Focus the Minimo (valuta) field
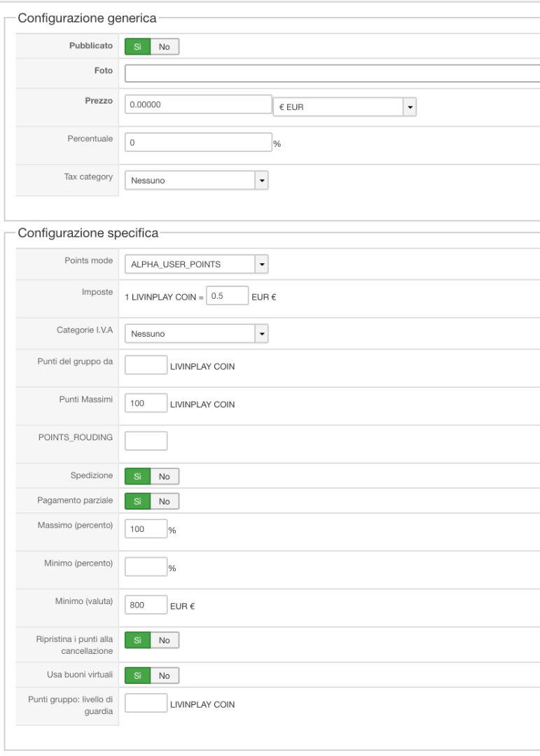 tap(146, 605)
